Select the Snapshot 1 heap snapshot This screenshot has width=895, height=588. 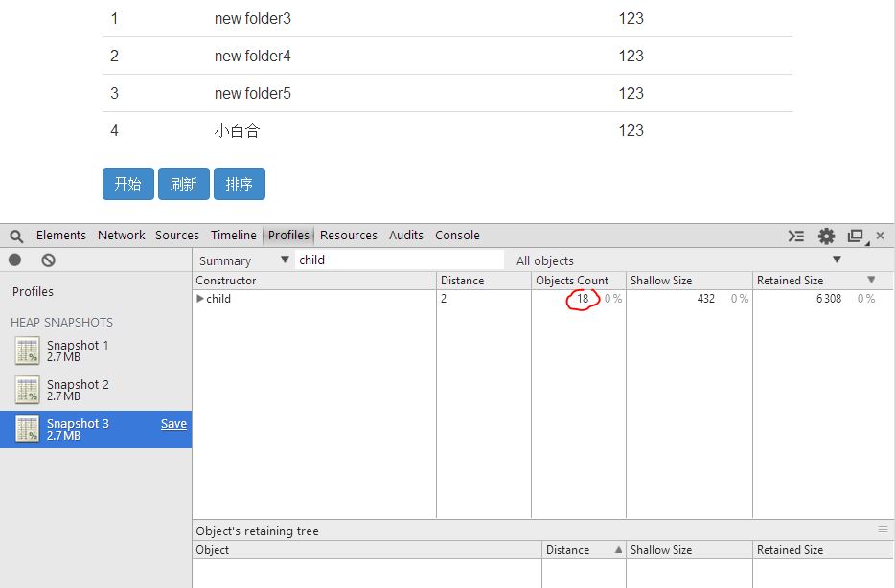(x=77, y=351)
